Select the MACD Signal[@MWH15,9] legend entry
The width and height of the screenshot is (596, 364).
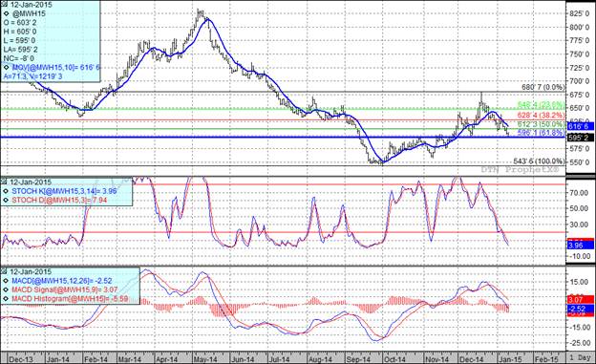coord(64,289)
